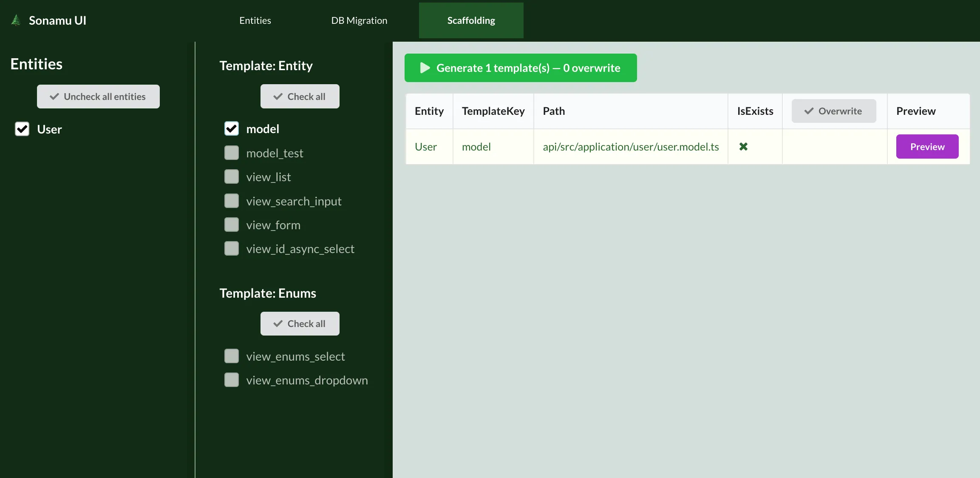Switch to the DB Migration tab
The width and height of the screenshot is (980, 478).
click(359, 20)
